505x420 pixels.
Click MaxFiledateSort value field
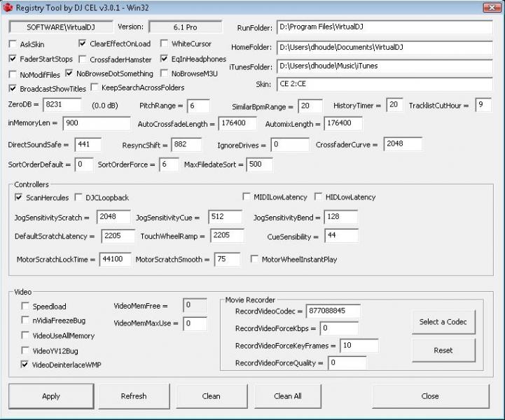(x=259, y=164)
